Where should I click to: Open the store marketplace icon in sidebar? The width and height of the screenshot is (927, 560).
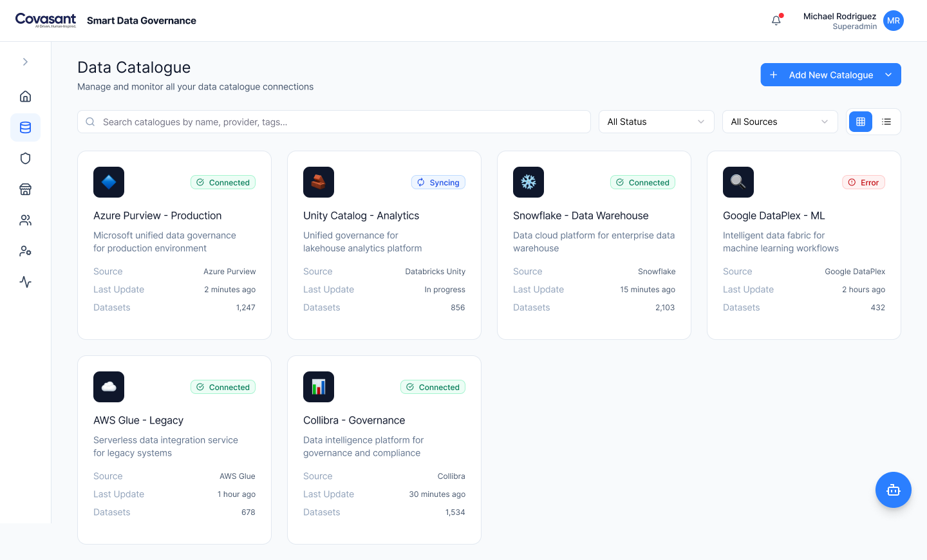25,189
